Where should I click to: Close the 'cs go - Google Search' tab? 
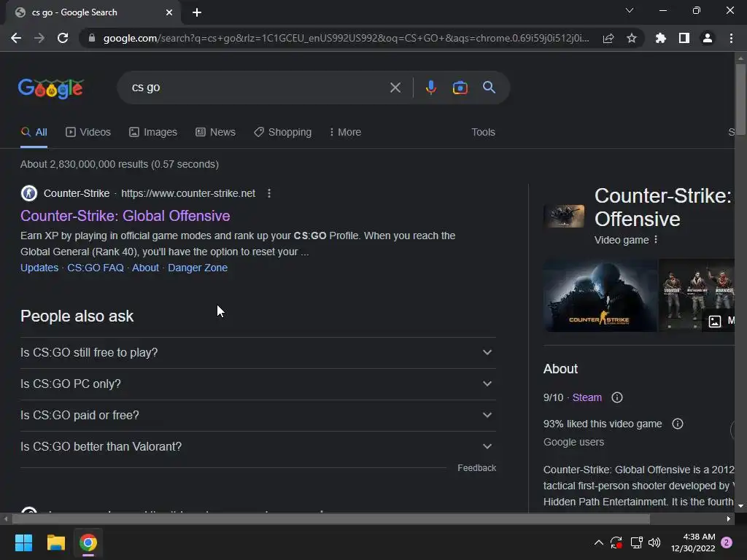[169, 12]
